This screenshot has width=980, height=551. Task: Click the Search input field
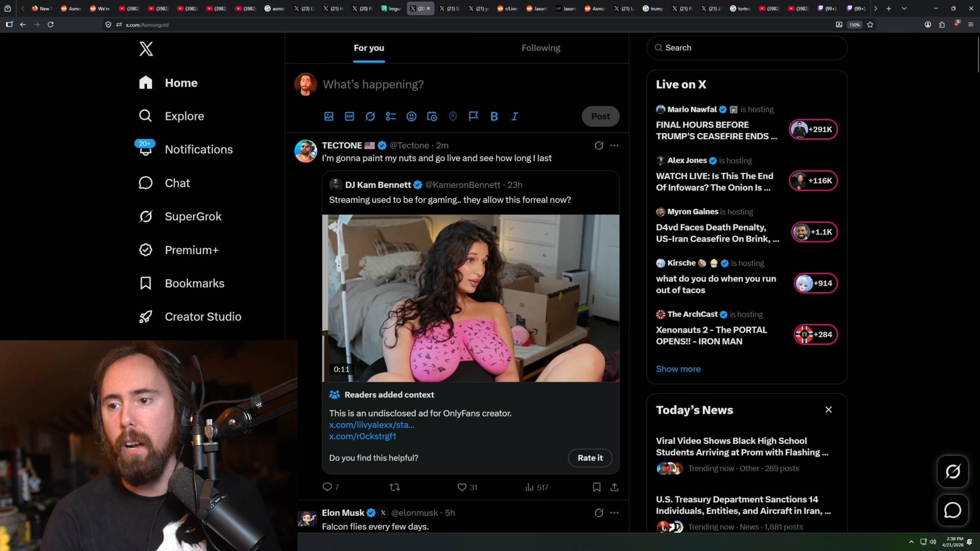750,48
